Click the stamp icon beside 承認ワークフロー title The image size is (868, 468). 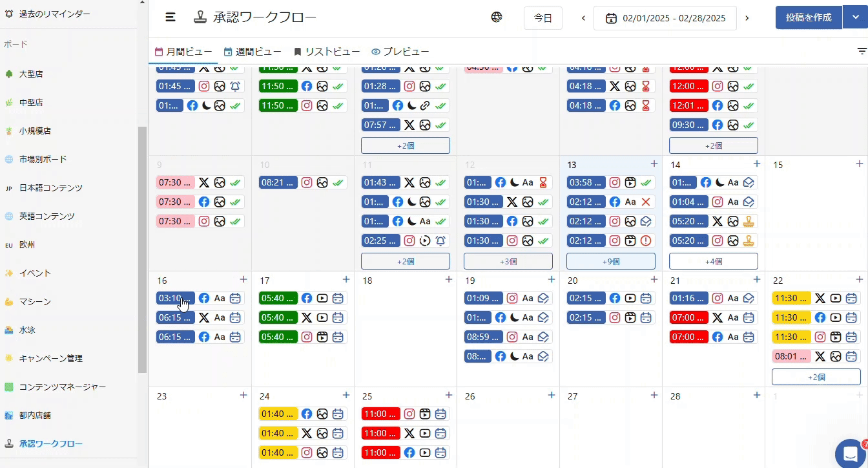200,17
